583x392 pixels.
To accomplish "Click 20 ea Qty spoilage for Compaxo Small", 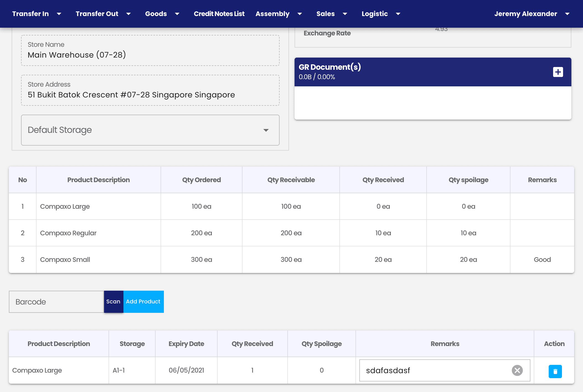I will (468, 260).
